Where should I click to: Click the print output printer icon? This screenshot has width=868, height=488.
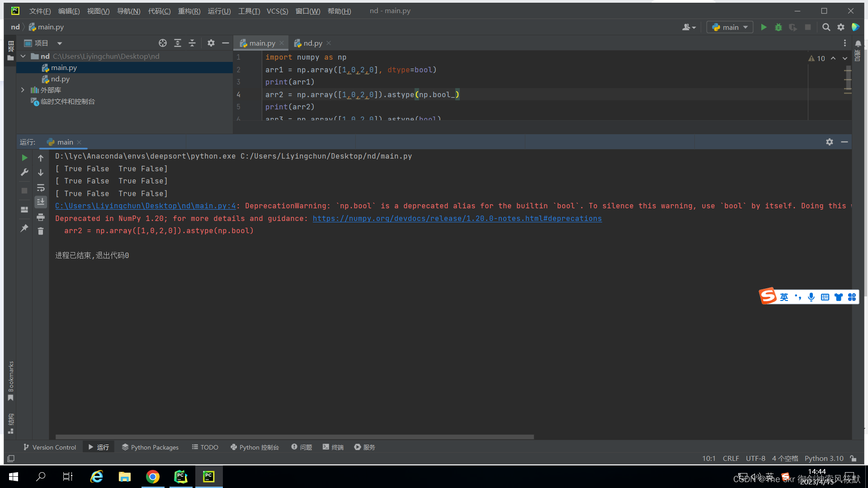point(41,217)
